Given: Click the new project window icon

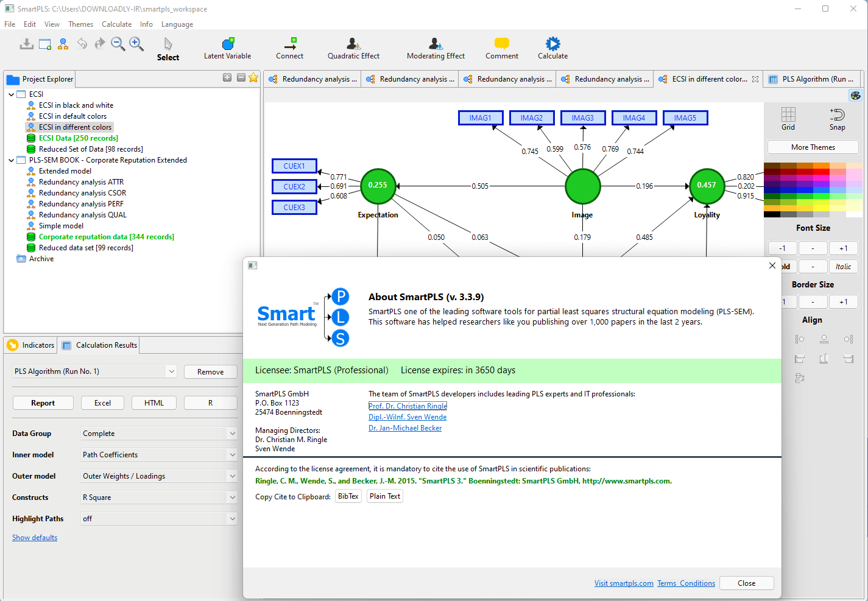Looking at the screenshot, I should (45, 44).
